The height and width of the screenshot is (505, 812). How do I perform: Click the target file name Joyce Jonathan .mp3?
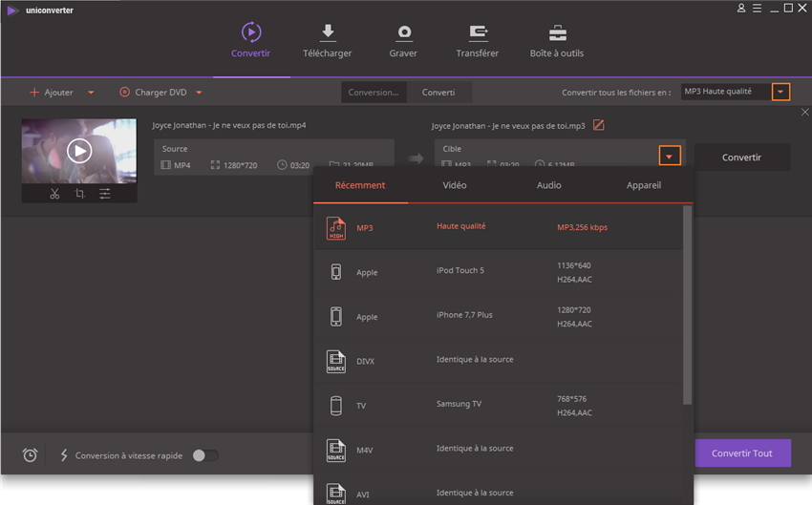[x=508, y=126]
